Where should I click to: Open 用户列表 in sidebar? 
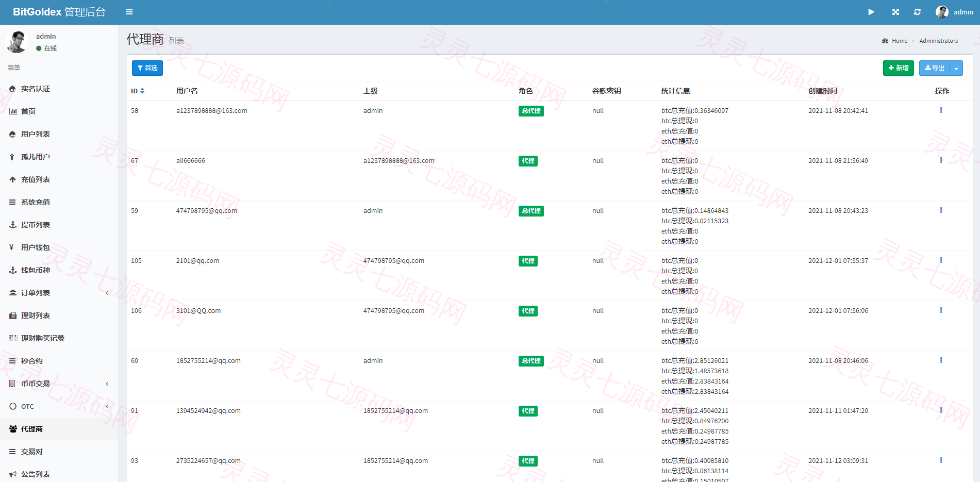point(59,134)
